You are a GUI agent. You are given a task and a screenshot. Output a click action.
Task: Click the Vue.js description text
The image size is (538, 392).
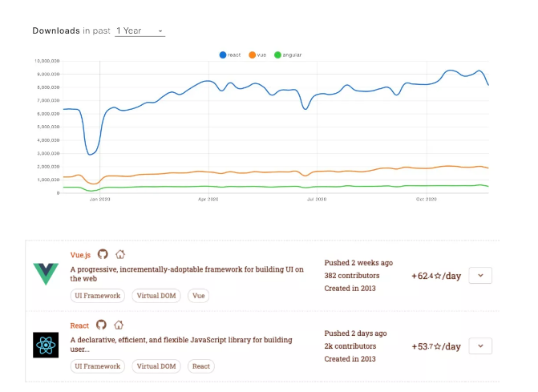pos(187,274)
